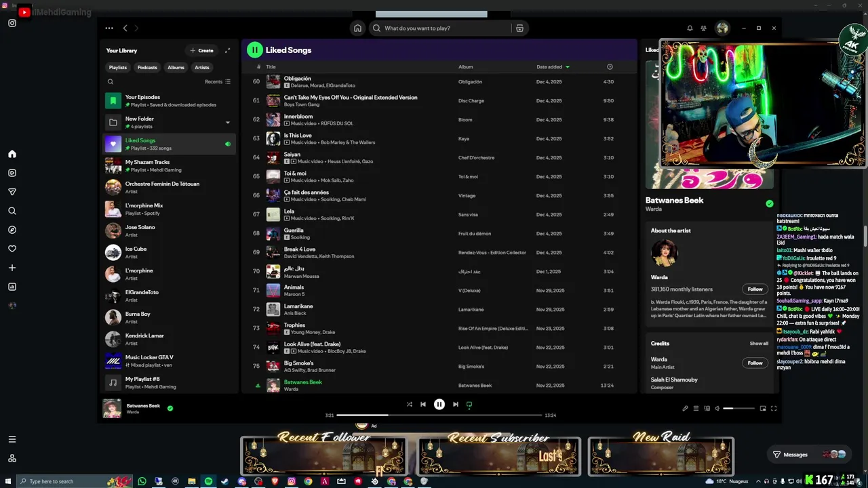The width and height of the screenshot is (868, 488).
Task: Go back with the left arrow
Action: (x=125, y=28)
